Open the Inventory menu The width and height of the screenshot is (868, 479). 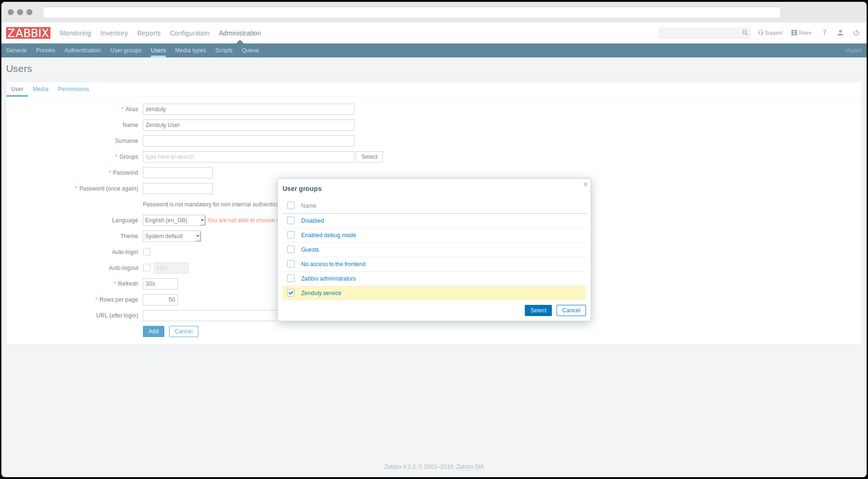point(114,33)
